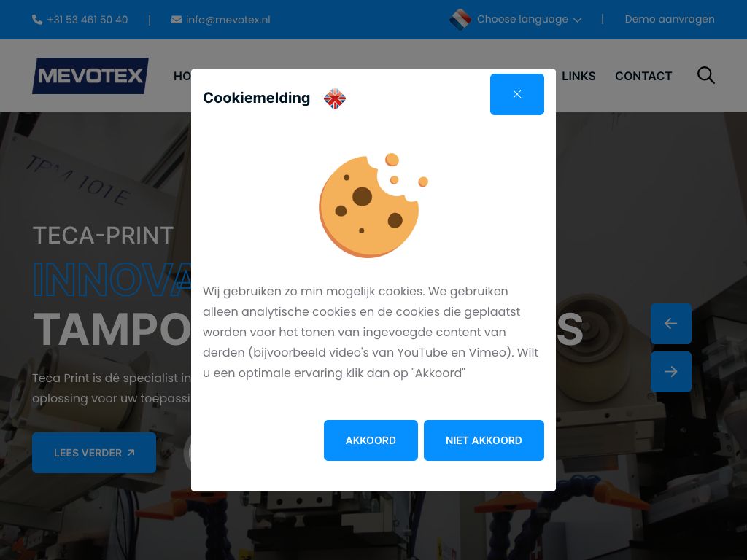
Task: Call the phone number +31 53 461 50 40
Action: tap(88, 20)
